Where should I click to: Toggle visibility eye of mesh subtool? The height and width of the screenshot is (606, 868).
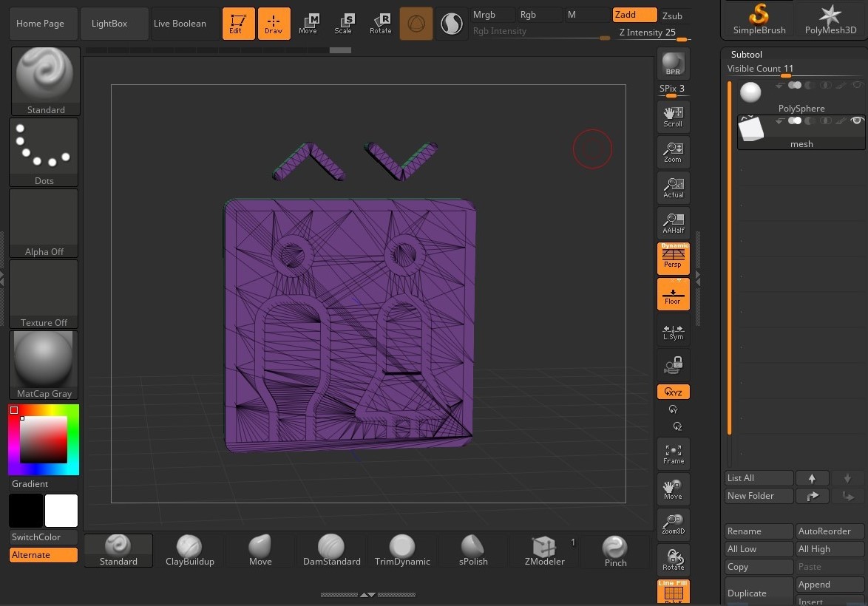point(857,120)
